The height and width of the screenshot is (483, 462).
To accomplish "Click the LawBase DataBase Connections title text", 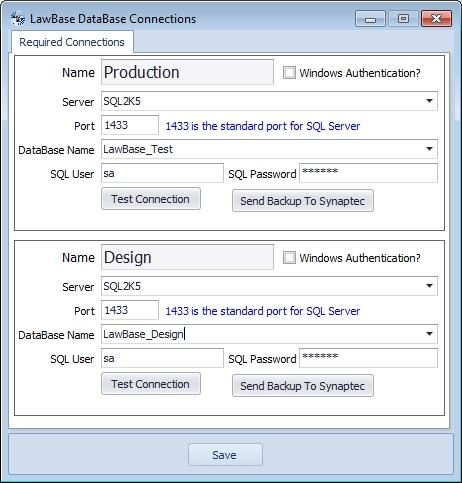I will tap(113, 19).
